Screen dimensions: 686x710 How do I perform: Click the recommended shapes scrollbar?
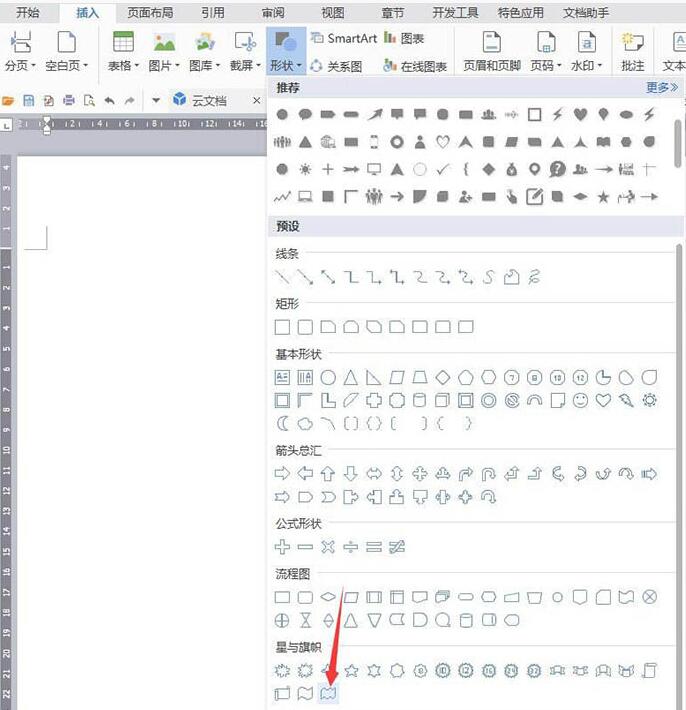pos(678,144)
